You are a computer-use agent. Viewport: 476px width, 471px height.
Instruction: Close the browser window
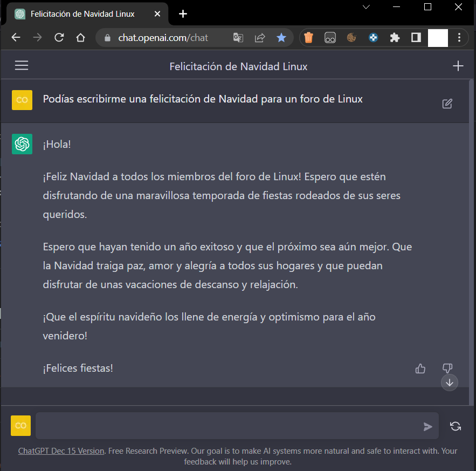pos(458,6)
